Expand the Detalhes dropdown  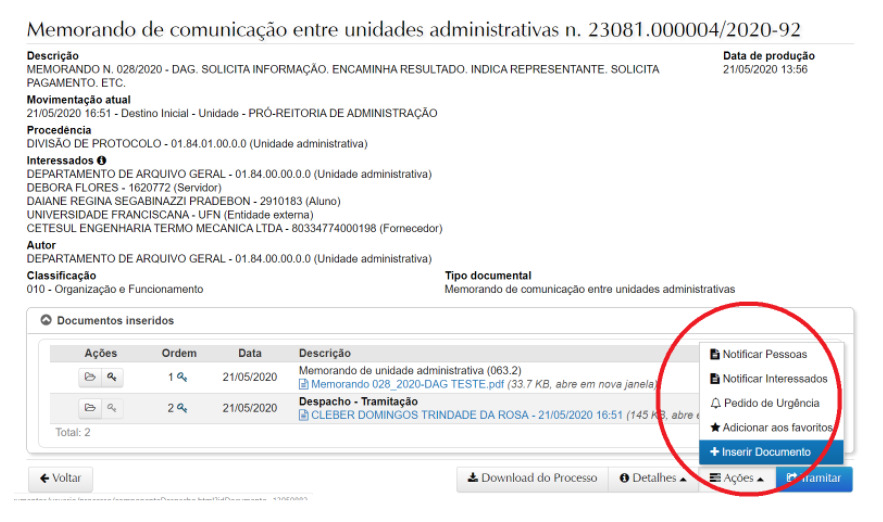point(653,479)
